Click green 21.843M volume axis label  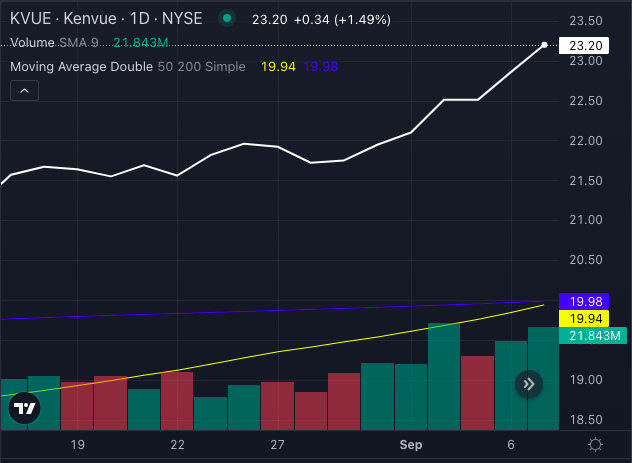[x=592, y=336]
